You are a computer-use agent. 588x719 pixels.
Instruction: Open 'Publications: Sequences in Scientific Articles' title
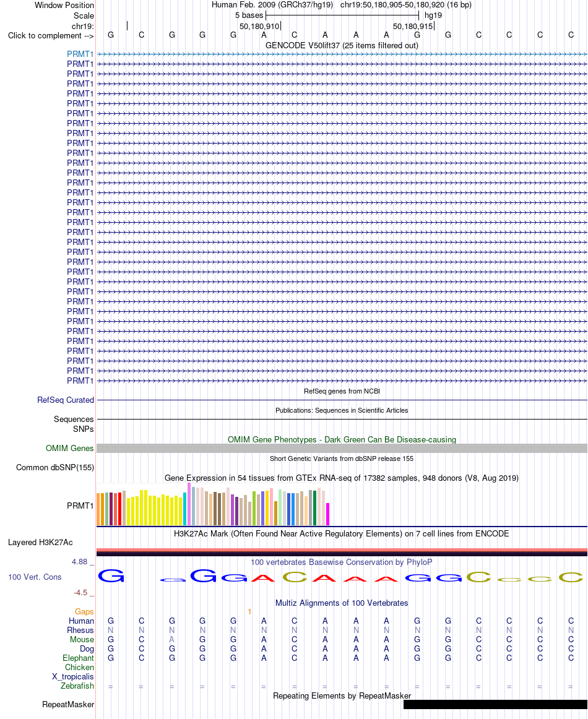342,410
